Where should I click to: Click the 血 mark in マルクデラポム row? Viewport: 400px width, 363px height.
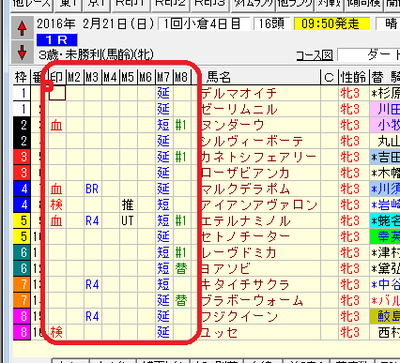coord(56,189)
